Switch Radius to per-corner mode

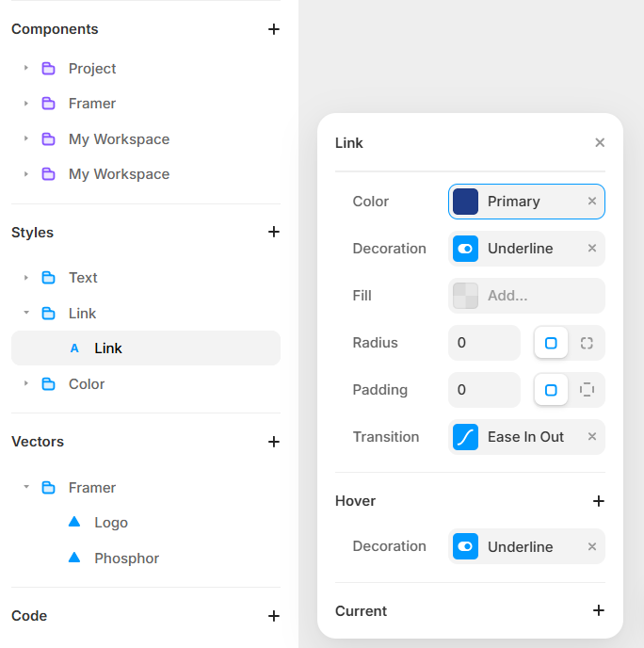(587, 343)
